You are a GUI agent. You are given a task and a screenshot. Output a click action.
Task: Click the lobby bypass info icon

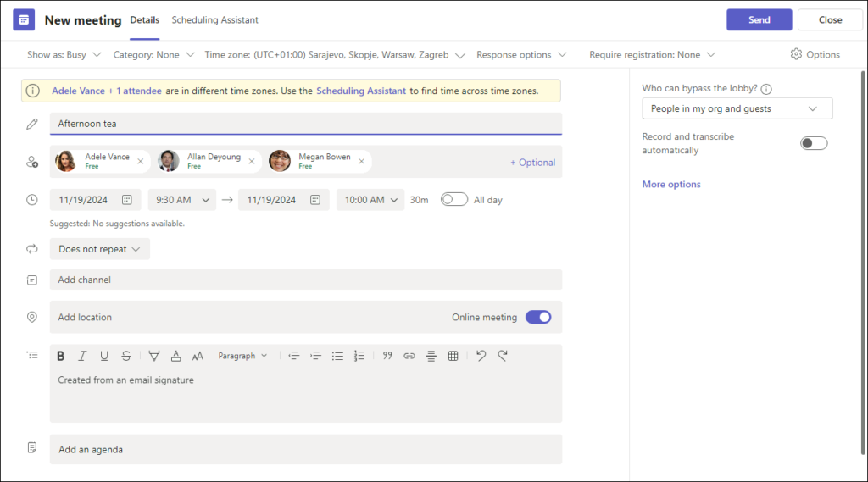(x=766, y=89)
